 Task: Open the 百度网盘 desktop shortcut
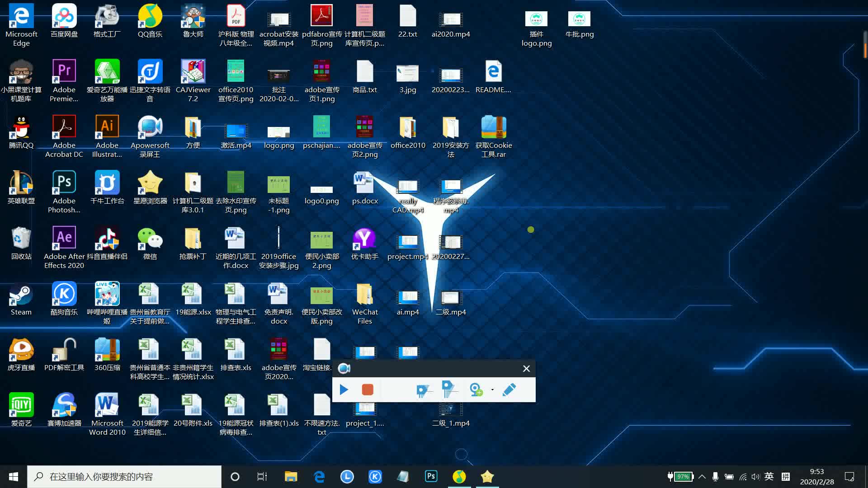point(64,21)
